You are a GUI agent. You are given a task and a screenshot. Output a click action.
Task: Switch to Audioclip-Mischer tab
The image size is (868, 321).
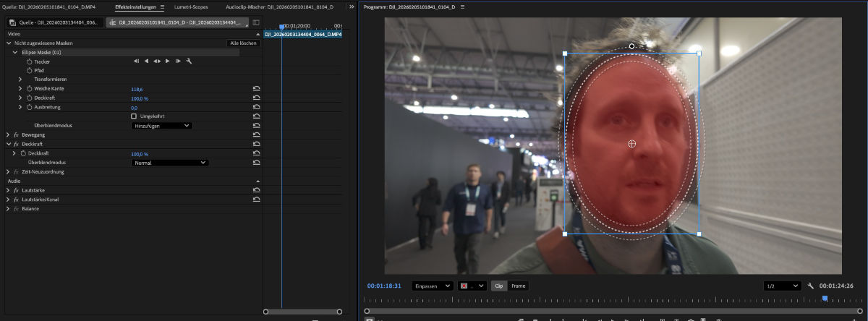click(x=279, y=7)
